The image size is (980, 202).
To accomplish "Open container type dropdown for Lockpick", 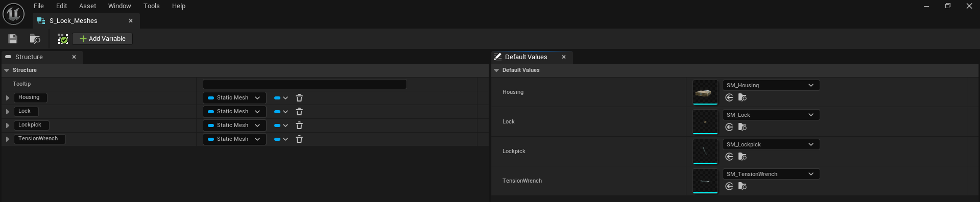I will [x=281, y=125].
